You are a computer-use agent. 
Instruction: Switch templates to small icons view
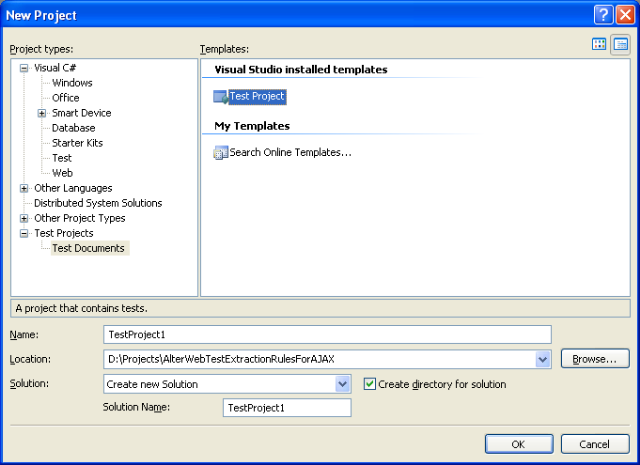[621, 44]
